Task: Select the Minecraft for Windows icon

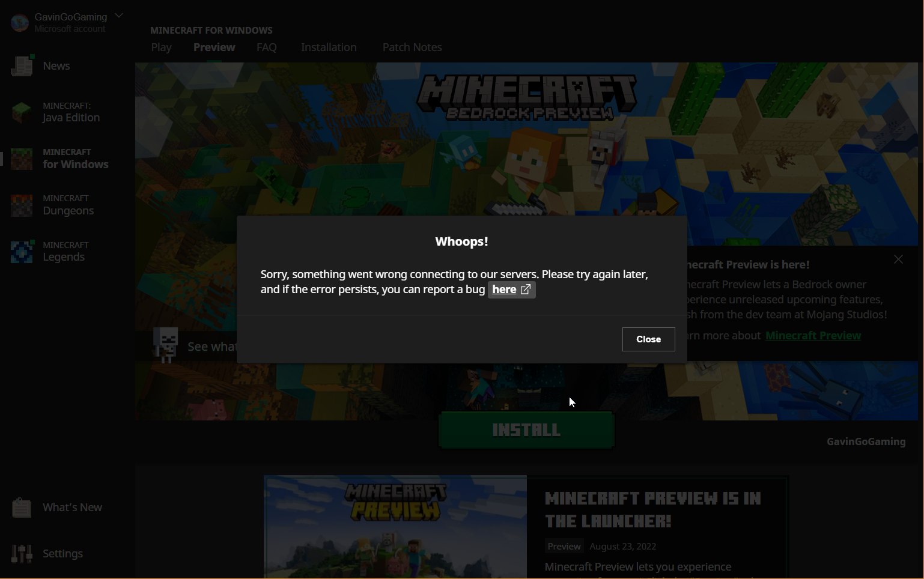Action: point(22,159)
